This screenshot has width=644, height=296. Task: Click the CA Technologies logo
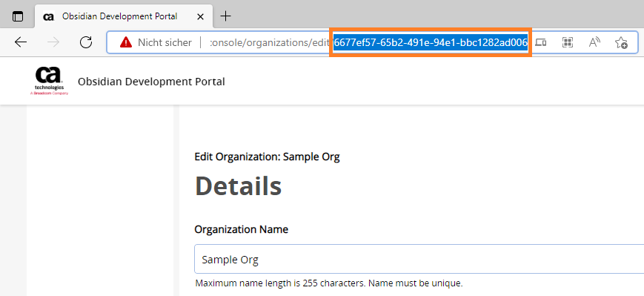point(50,81)
